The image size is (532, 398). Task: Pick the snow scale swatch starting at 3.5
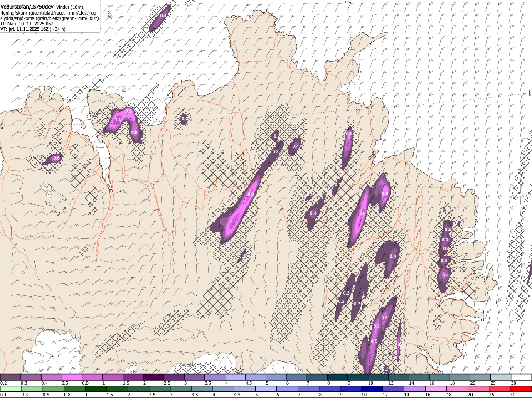click(215, 377)
